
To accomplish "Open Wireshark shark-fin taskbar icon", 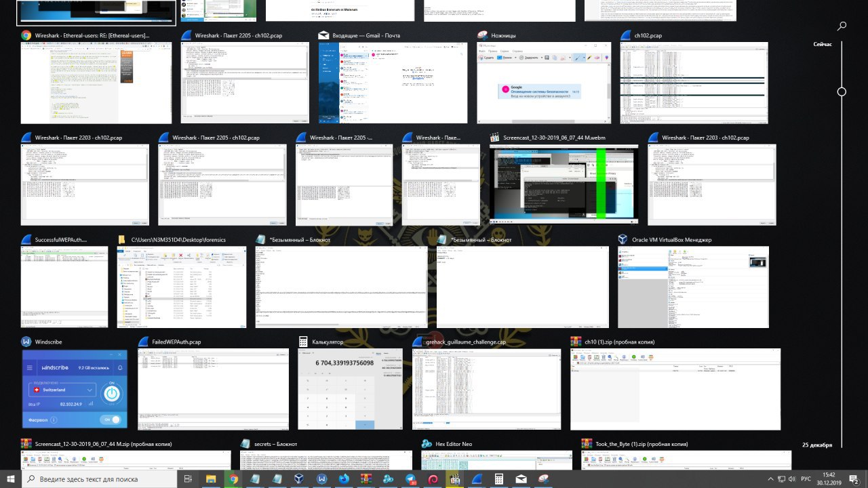I will [x=476, y=479].
